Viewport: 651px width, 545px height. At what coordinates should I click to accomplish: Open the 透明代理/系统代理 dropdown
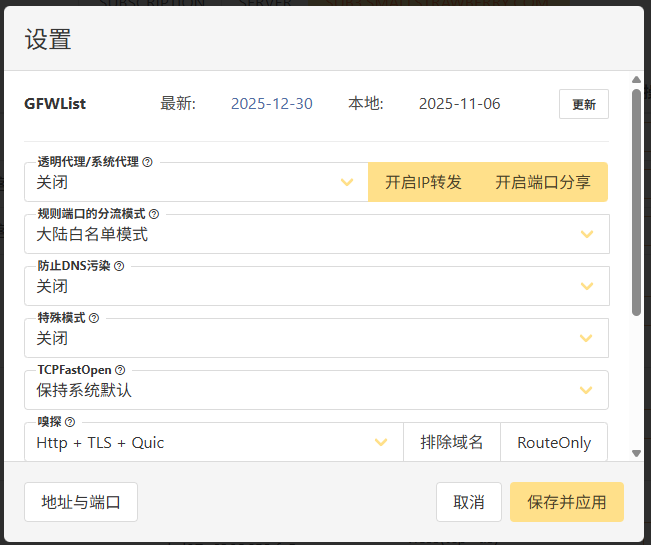click(x=196, y=182)
